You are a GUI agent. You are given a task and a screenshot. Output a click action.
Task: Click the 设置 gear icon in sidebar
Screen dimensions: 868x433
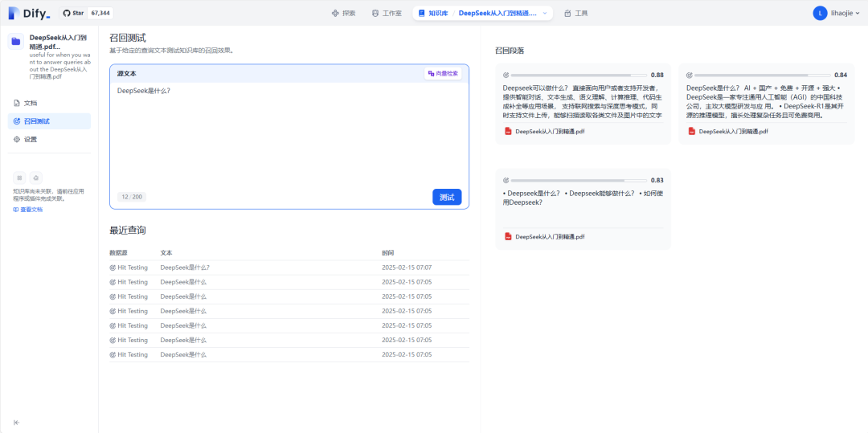click(17, 139)
